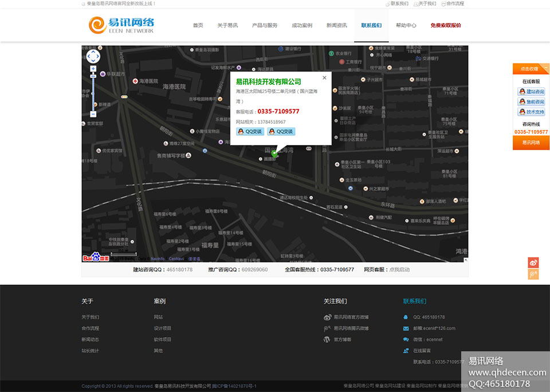Open the orange Tencent Weibo floating icon
The height and width of the screenshot is (392, 550).
533,274
